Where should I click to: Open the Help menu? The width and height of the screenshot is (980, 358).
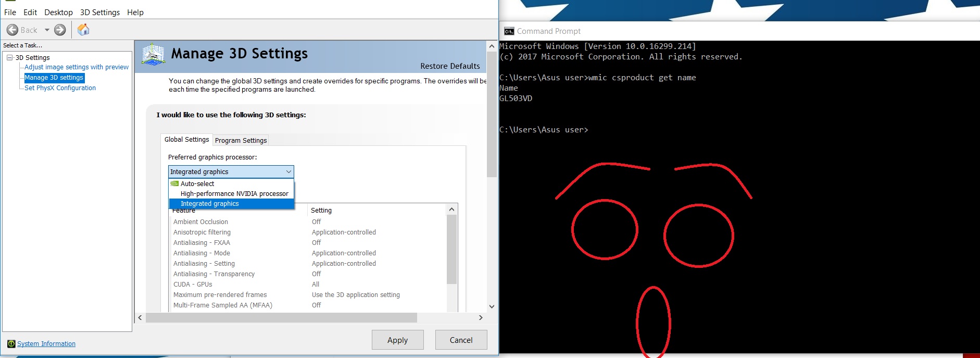(x=135, y=12)
